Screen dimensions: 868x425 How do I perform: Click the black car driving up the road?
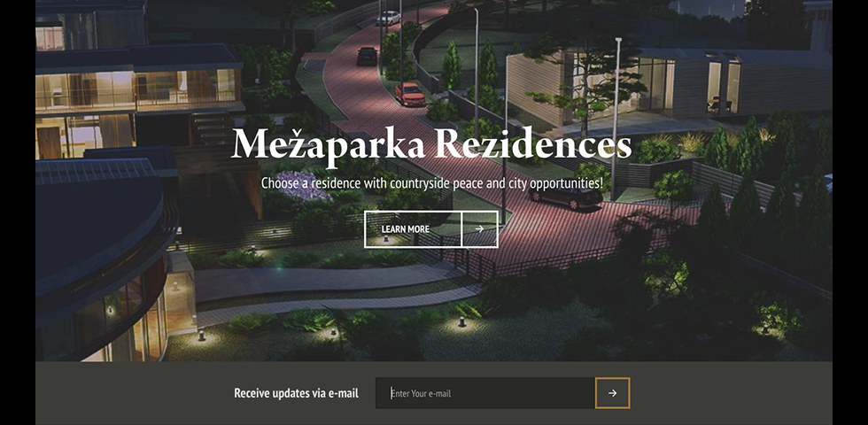(367, 55)
